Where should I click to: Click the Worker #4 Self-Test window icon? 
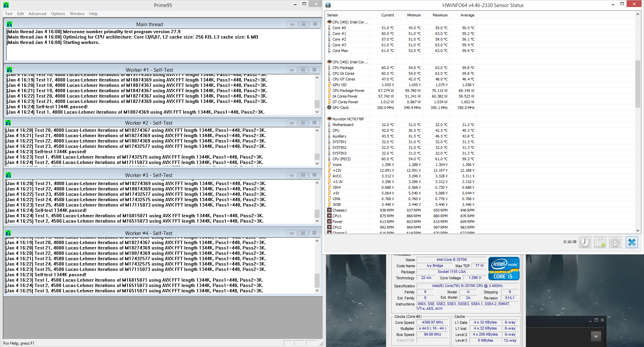click(x=8, y=233)
